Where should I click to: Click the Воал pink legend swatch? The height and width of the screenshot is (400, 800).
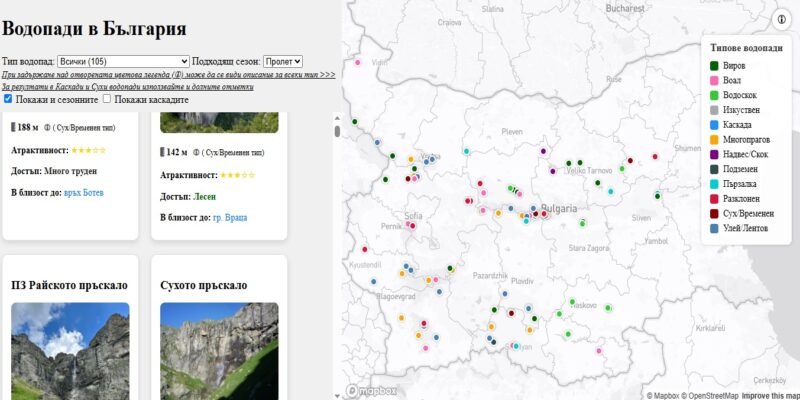[x=714, y=81]
